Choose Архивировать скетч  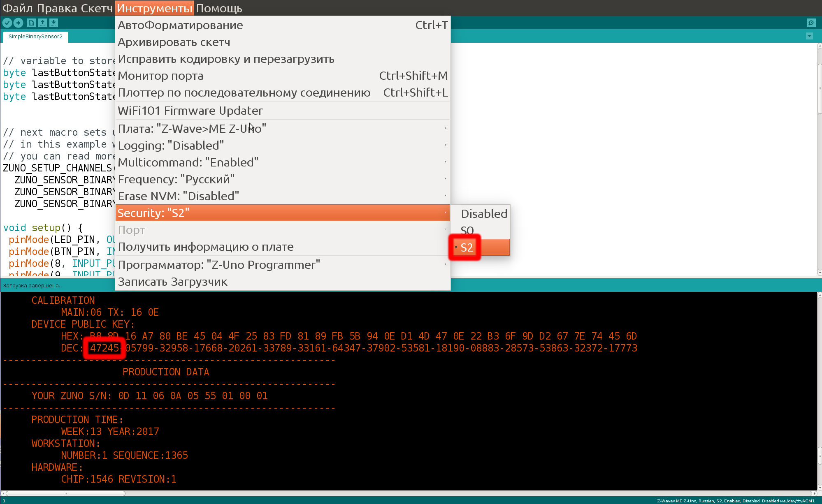283,42
